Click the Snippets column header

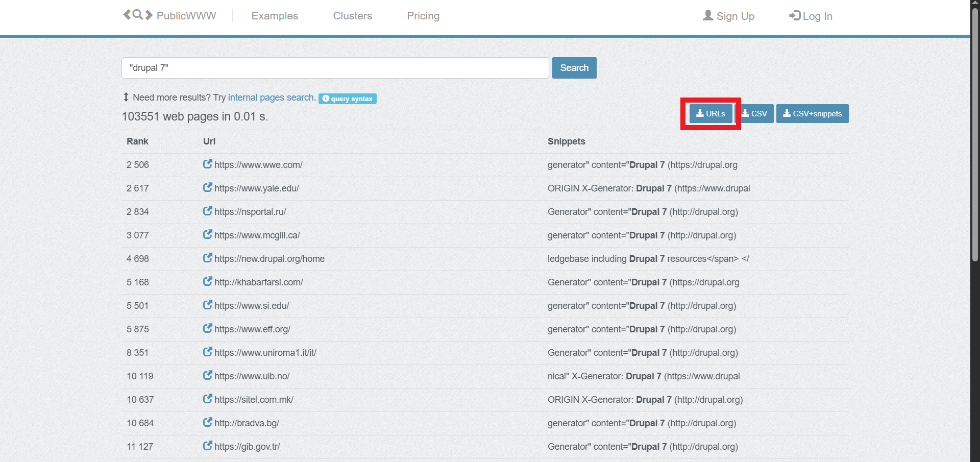[x=567, y=141]
